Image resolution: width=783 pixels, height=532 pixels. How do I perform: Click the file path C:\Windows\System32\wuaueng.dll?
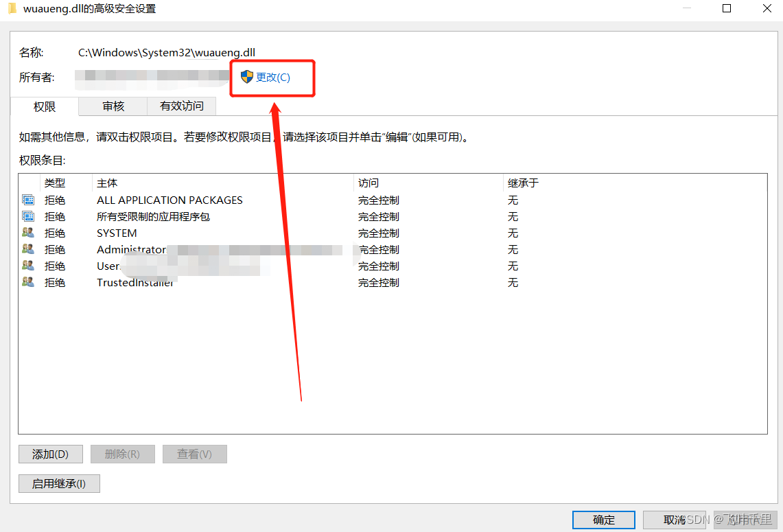point(167,52)
